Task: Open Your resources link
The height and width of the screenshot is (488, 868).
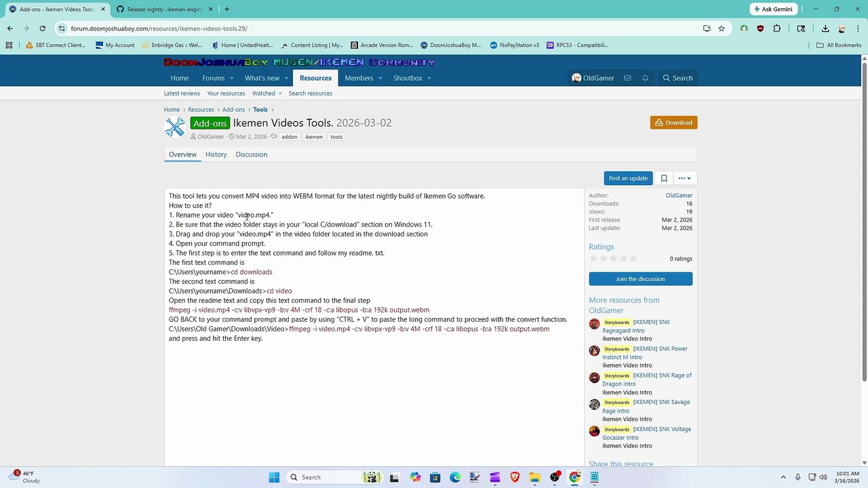Action: point(226,94)
